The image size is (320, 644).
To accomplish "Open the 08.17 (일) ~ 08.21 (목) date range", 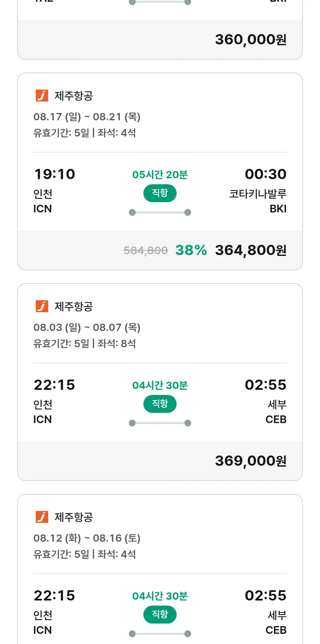I will 87,117.
